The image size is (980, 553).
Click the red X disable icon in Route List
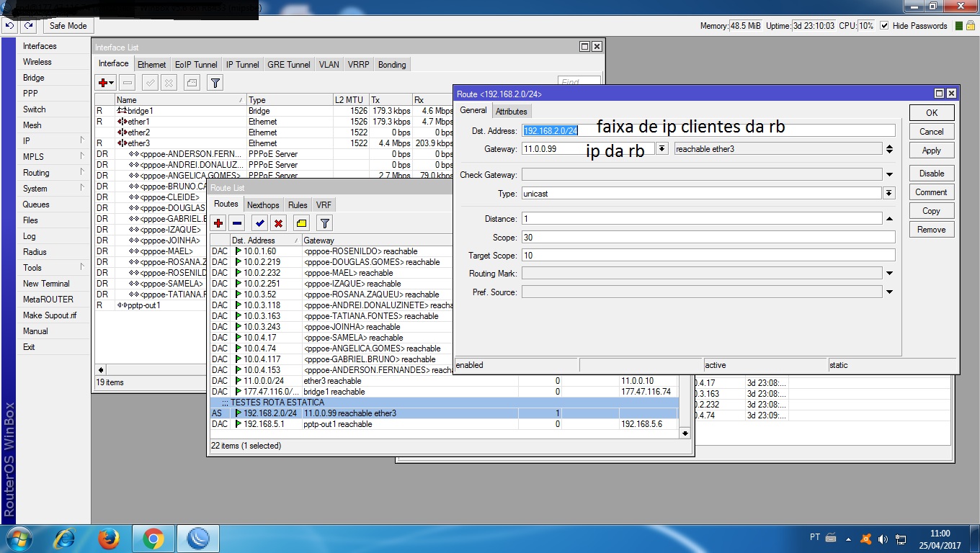coord(279,223)
